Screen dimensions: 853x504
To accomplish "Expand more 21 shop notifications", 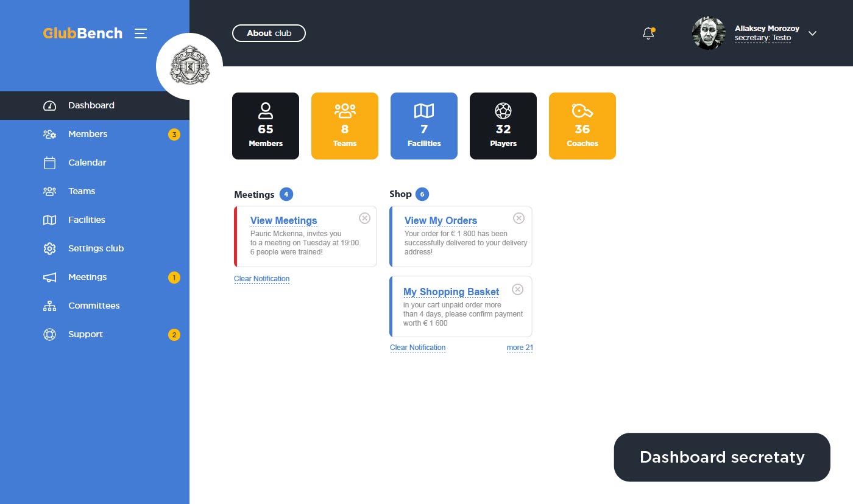I will [x=520, y=348].
